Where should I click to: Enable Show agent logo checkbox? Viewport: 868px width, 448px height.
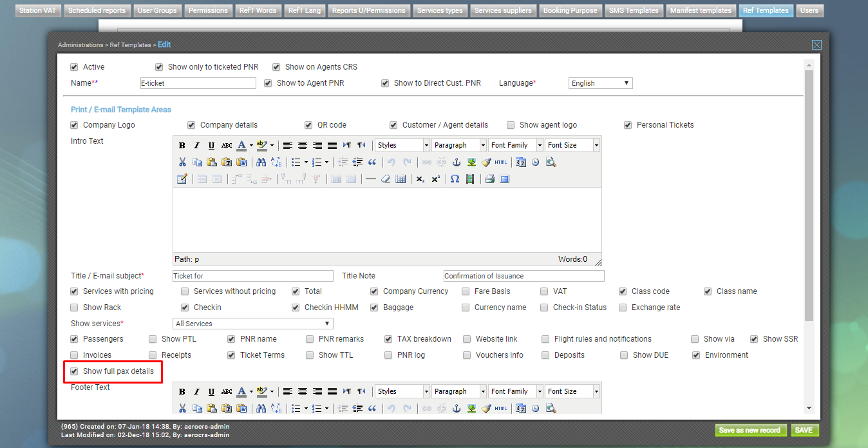point(511,125)
